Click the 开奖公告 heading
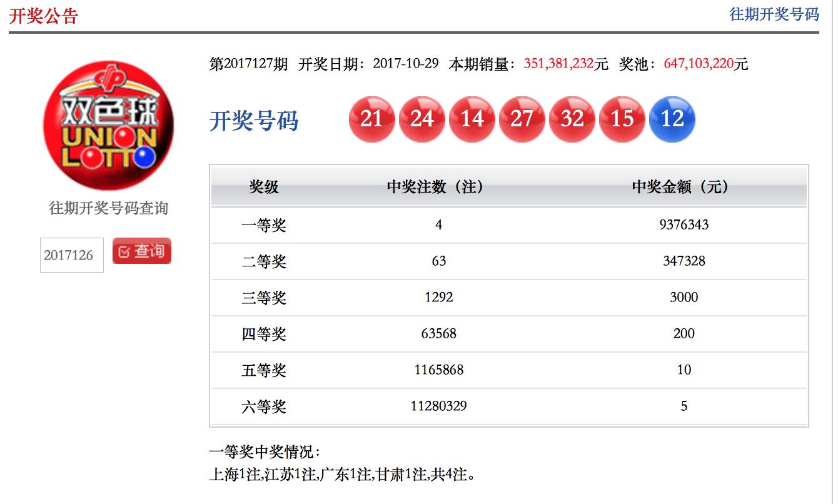The height and width of the screenshot is (504, 838). (44, 16)
